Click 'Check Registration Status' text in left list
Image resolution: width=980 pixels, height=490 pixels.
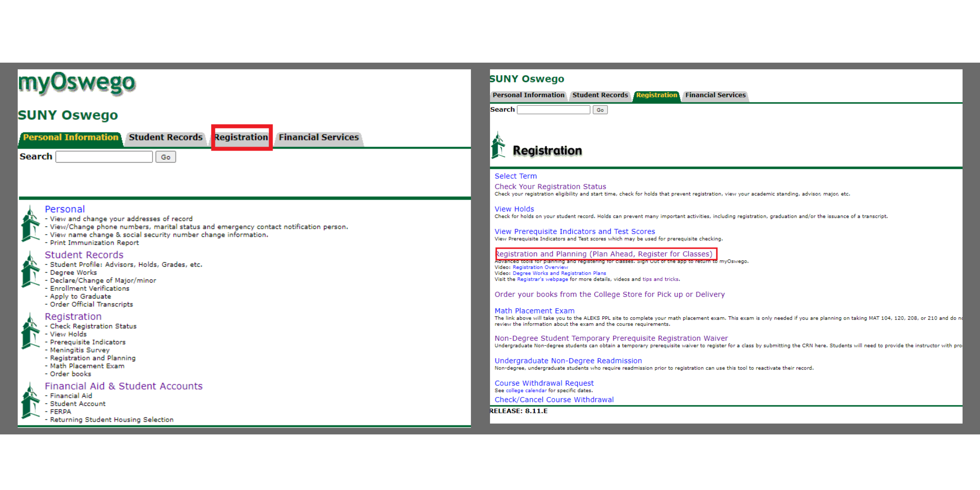pos(93,326)
